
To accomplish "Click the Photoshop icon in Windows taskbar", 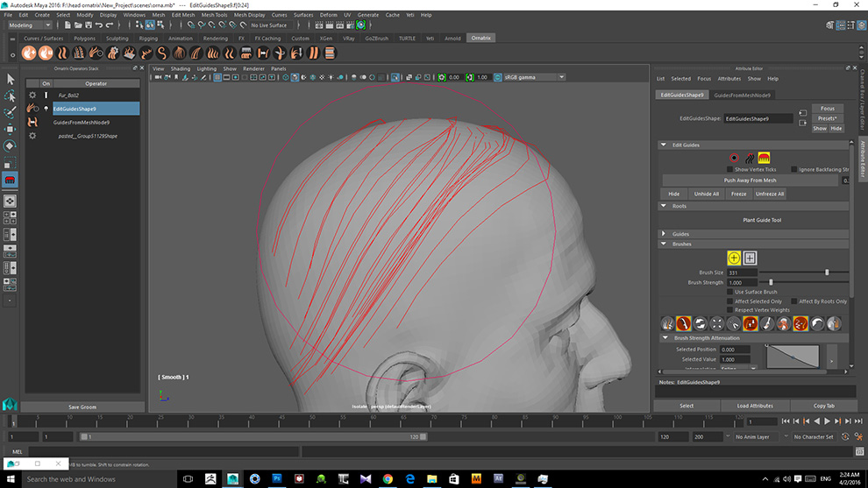I will pos(277,478).
